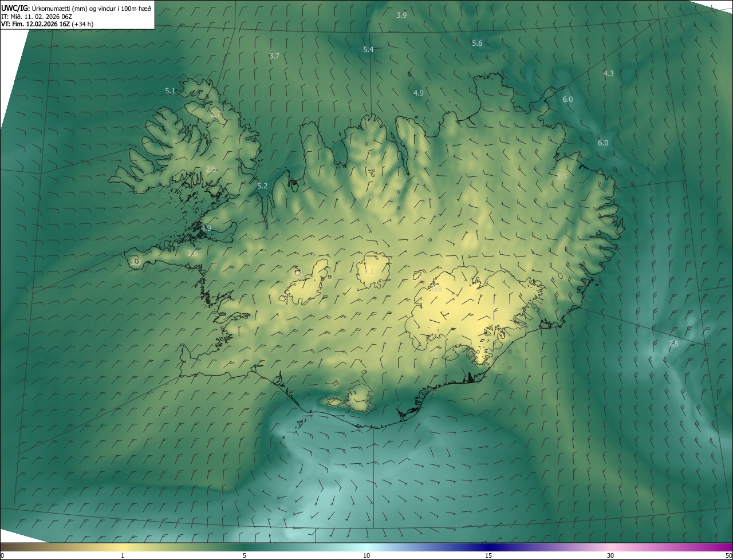Select the 5.4 precipitable water value label
Screen dimensions: 733x560
point(368,50)
